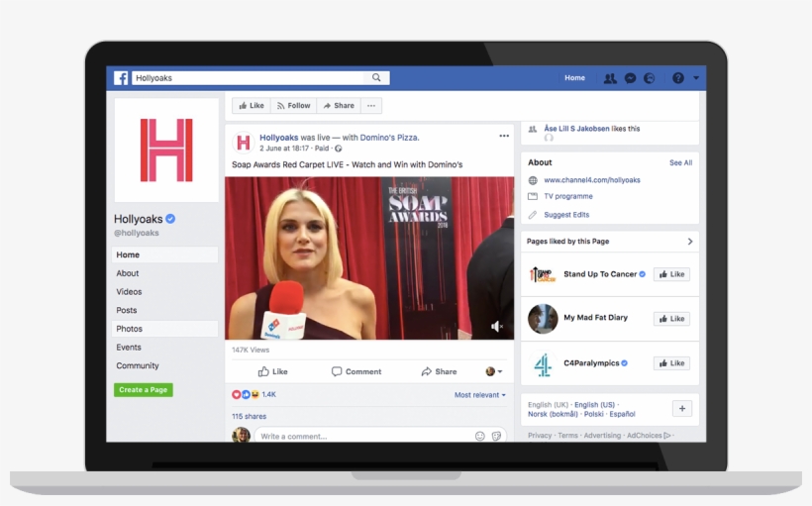This screenshot has width=812, height=506.
Task: Switch language to English (US)
Action: tap(594, 404)
